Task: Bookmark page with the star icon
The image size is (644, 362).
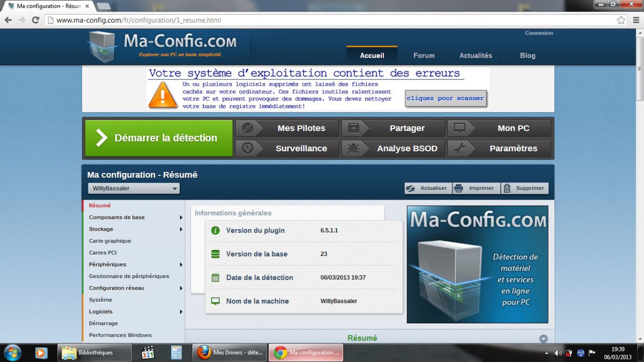Action: 621,20
